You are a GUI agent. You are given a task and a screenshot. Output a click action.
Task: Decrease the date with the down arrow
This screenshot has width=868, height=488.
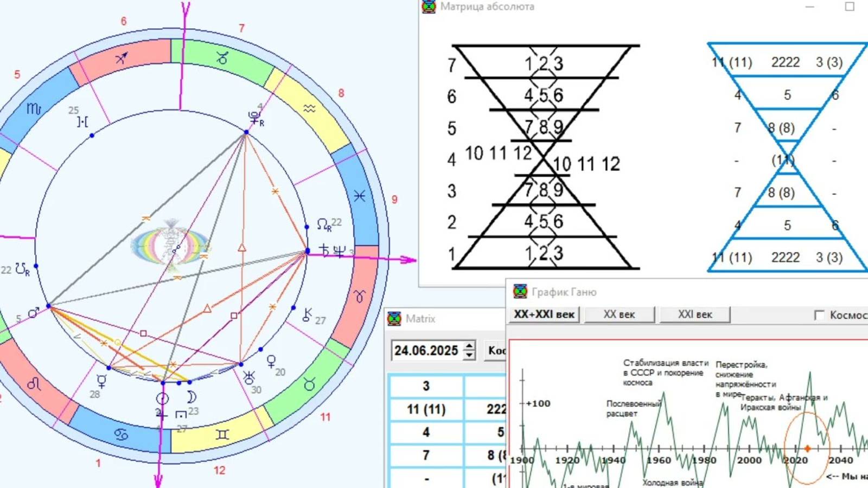point(469,355)
